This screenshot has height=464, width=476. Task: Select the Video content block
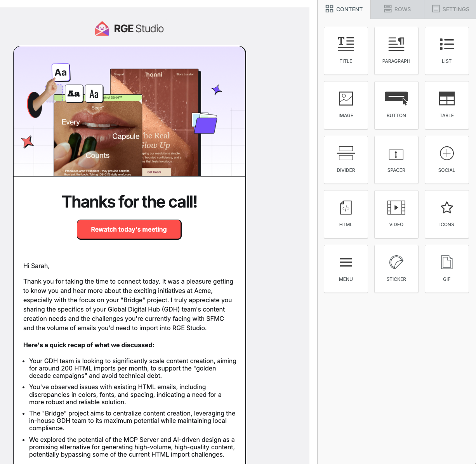396,214
